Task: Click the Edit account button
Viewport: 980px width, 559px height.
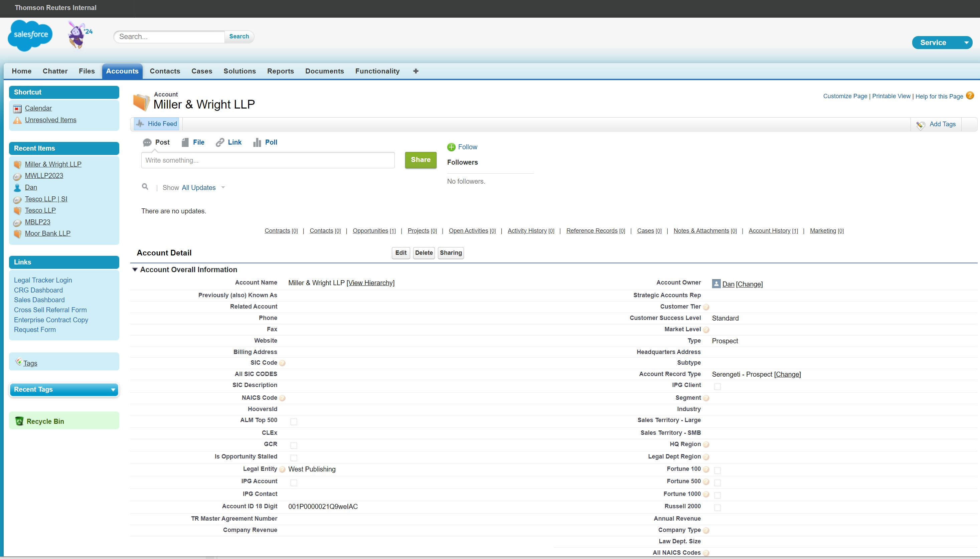Action: [x=400, y=253]
